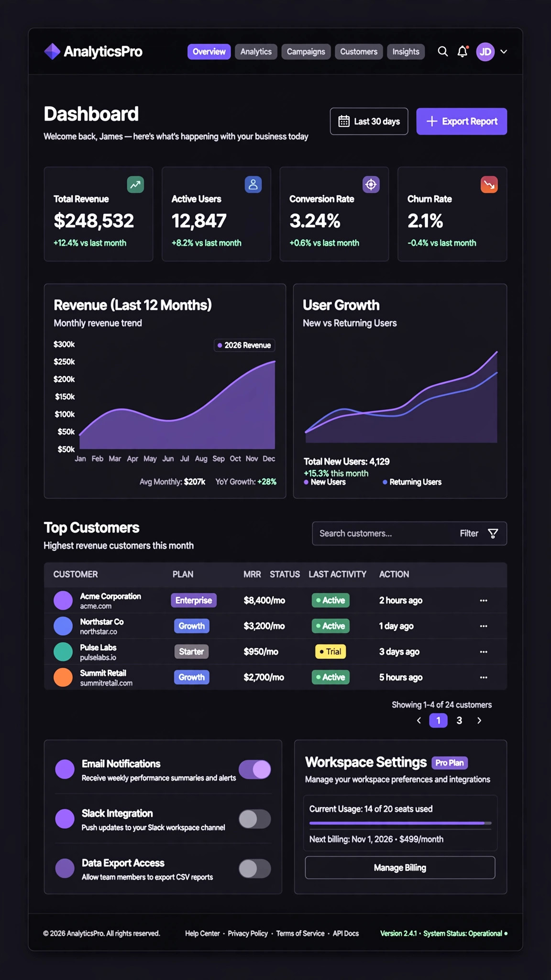Screen dimensions: 551x980
Task: Click the Conversion Rate target icon
Action: click(371, 185)
